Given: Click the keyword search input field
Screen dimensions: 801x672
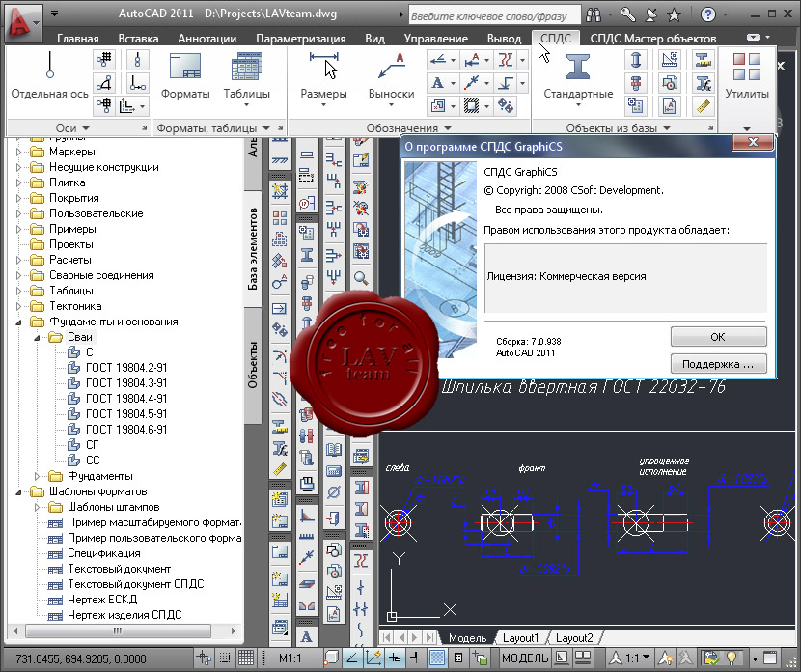Looking at the screenshot, I should 494,15.
